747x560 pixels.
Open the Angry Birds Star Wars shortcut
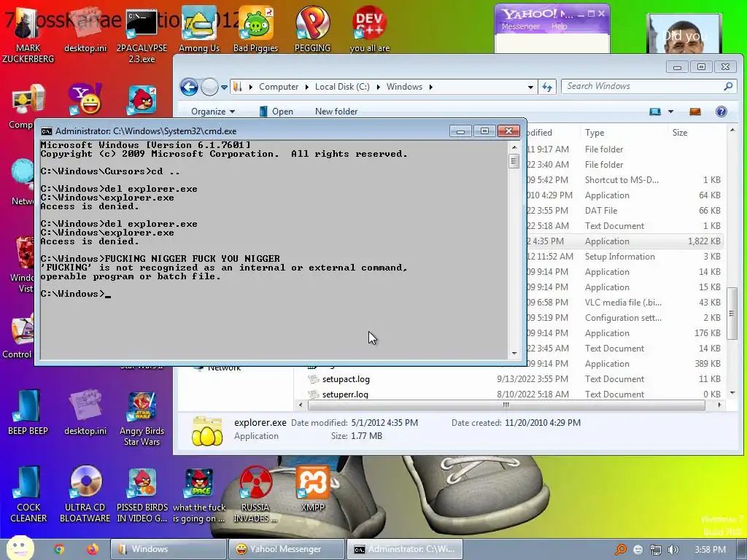(x=142, y=418)
